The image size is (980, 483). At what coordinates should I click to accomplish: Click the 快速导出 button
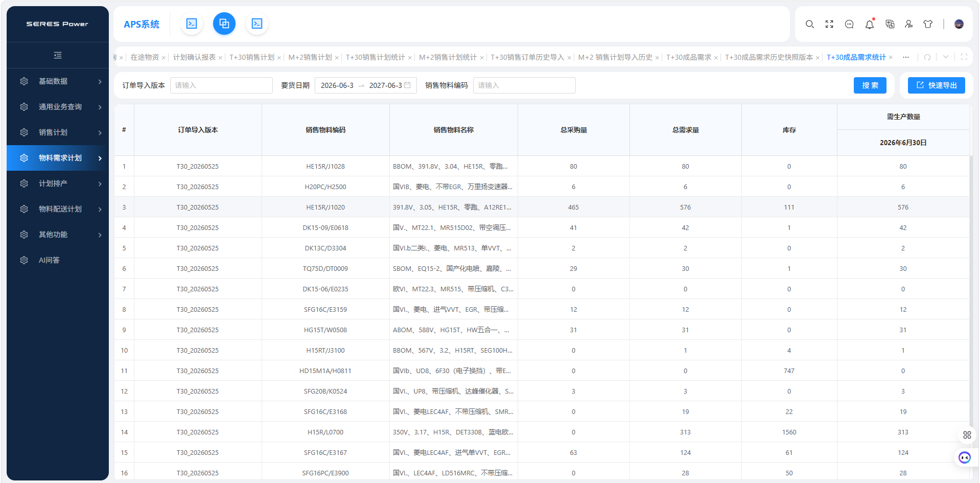pyautogui.click(x=937, y=85)
